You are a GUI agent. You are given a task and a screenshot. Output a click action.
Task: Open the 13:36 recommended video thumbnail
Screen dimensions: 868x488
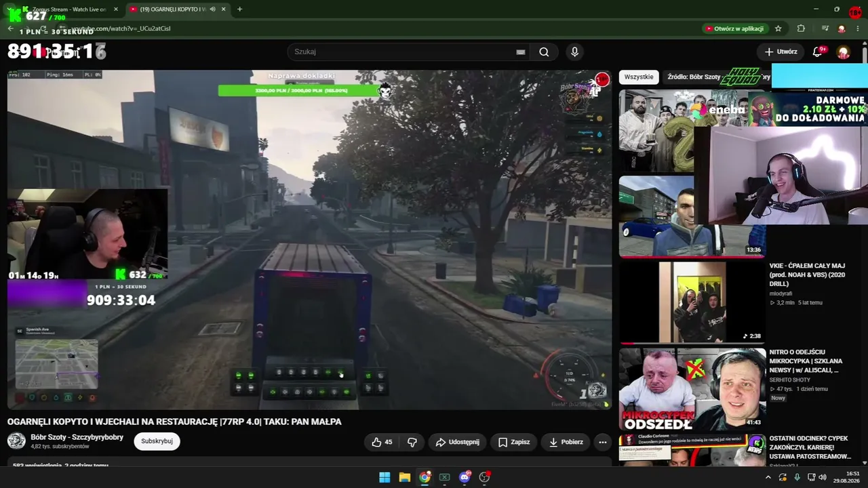point(692,217)
